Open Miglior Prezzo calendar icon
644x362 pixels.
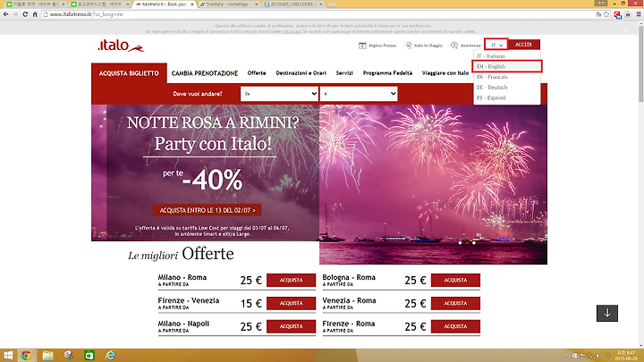(362, 46)
